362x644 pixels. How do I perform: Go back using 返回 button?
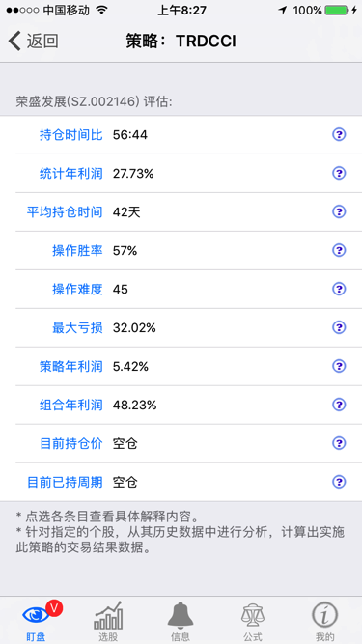click(33, 42)
